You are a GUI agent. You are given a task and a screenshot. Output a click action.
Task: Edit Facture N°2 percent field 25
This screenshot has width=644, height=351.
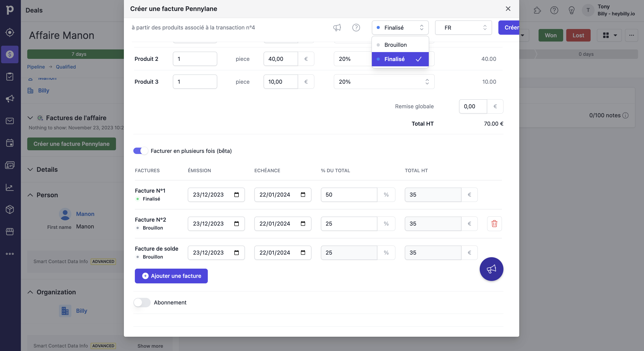(x=349, y=224)
